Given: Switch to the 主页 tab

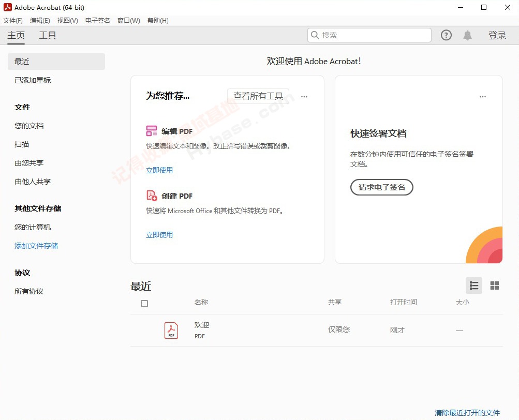Looking at the screenshot, I should (16, 35).
